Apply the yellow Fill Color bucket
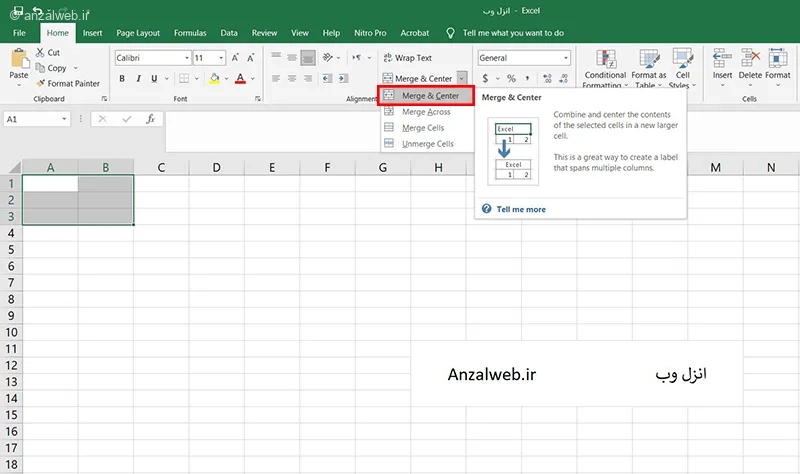Image resolution: width=800 pixels, height=474 pixels. click(214, 79)
